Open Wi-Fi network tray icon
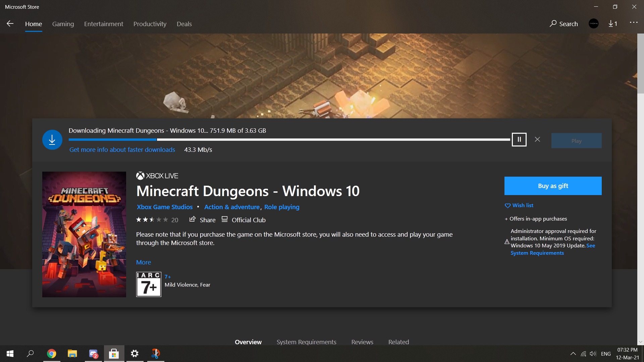 pyautogui.click(x=584, y=354)
